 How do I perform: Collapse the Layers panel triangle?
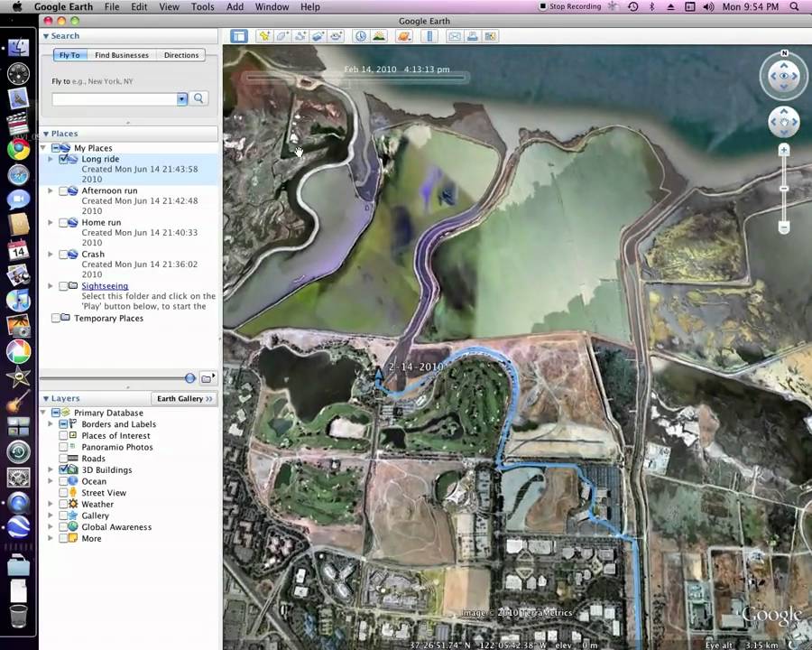click(x=46, y=399)
